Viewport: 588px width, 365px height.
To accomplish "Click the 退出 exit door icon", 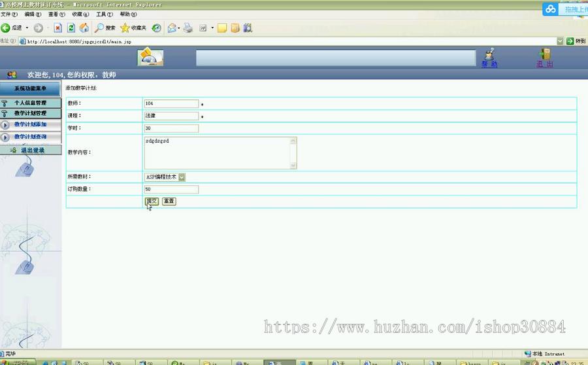I will tap(544, 54).
